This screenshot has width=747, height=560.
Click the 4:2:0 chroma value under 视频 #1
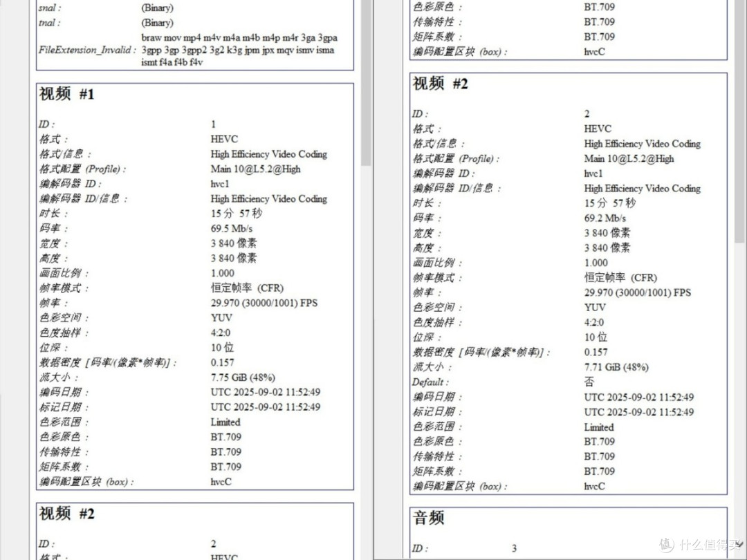click(221, 333)
